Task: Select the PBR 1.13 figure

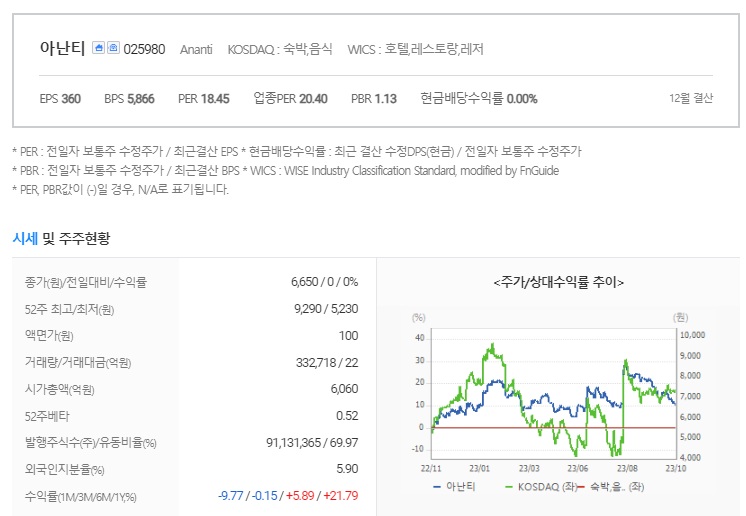Action: tap(374, 99)
